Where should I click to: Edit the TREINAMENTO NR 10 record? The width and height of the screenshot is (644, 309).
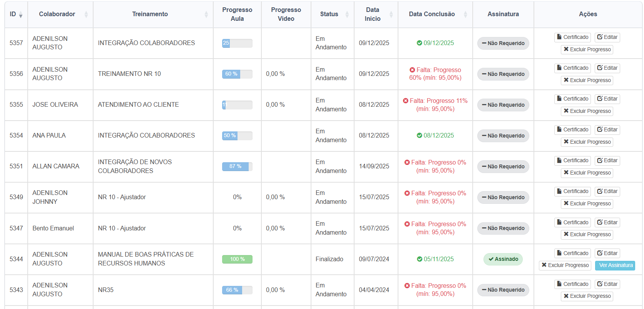pyautogui.click(x=607, y=68)
